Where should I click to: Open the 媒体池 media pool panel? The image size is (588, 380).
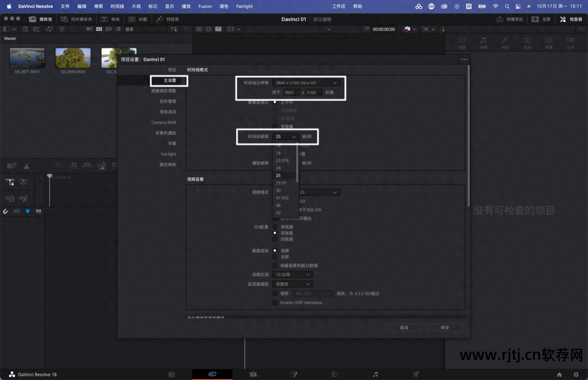[x=40, y=19]
